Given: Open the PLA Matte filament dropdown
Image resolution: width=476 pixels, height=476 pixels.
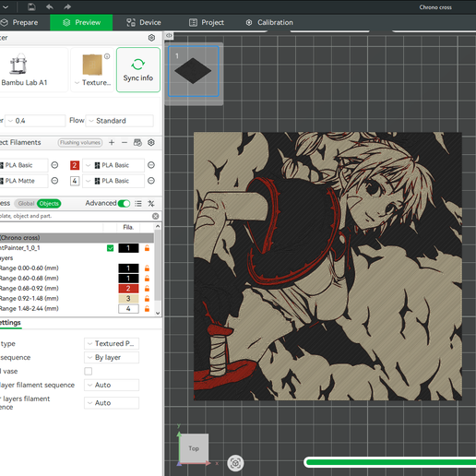Looking at the screenshot, I should click(x=23, y=181).
